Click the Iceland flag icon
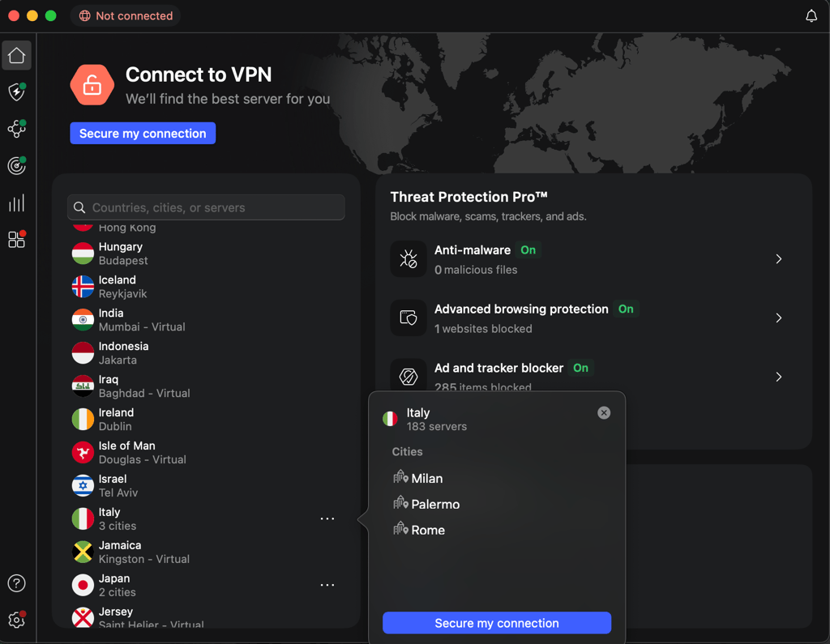830x644 pixels. 83,287
